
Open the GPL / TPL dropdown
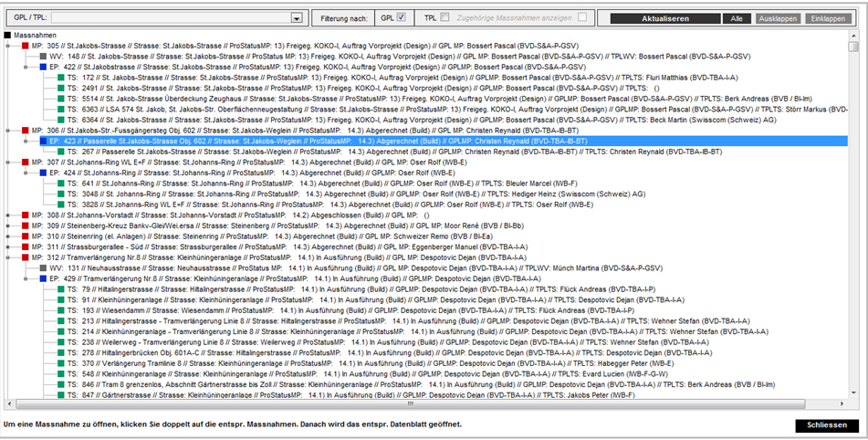click(296, 18)
